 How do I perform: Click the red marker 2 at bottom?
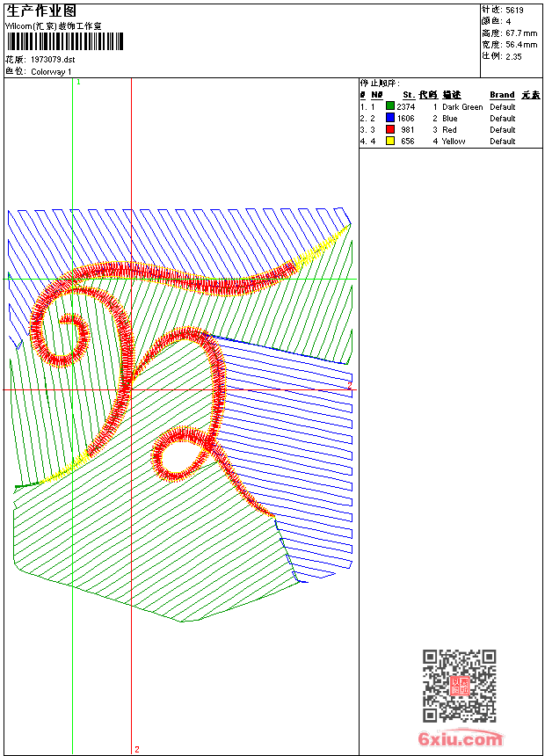point(136,749)
